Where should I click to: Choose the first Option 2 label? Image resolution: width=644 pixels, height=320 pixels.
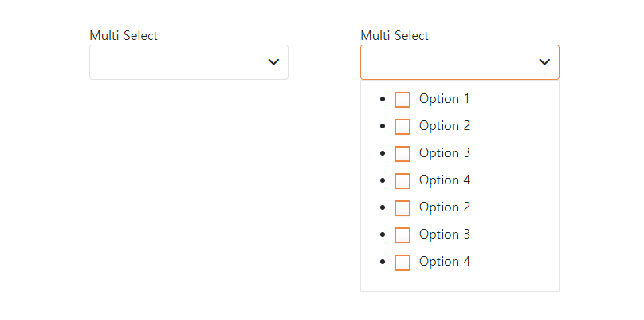click(444, 126)
